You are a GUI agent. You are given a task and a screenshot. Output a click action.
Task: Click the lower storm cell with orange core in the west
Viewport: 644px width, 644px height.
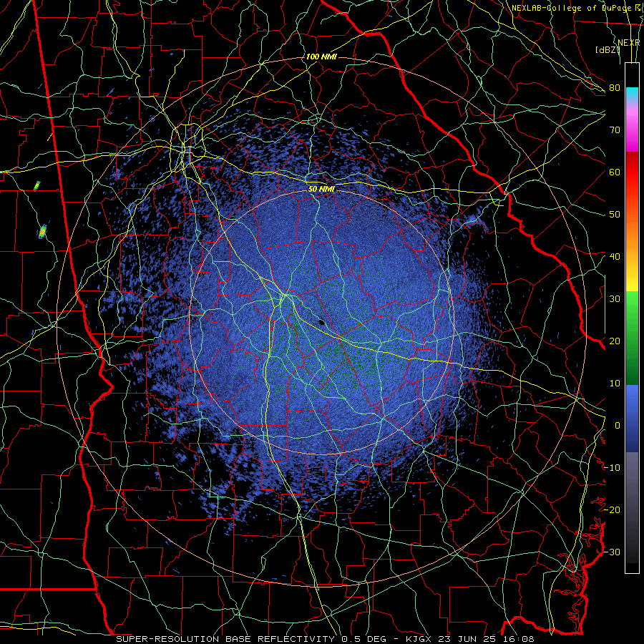(x=42, y=232)
